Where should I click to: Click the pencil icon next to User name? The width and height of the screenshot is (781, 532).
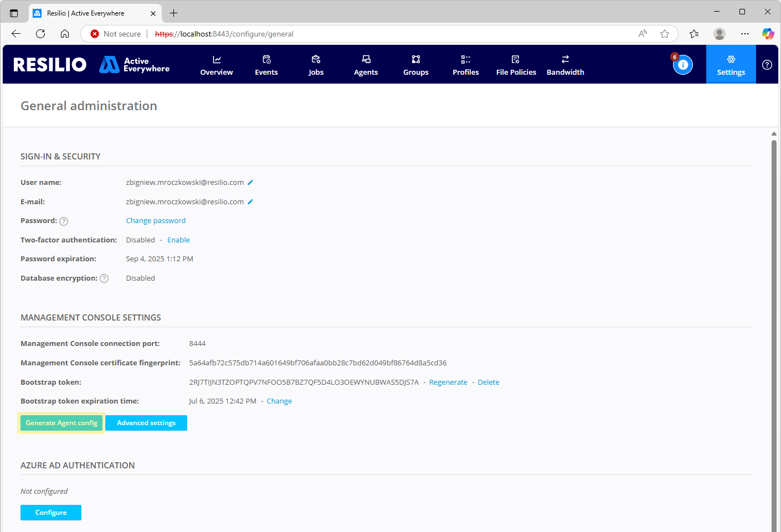(x=250, y=183)
